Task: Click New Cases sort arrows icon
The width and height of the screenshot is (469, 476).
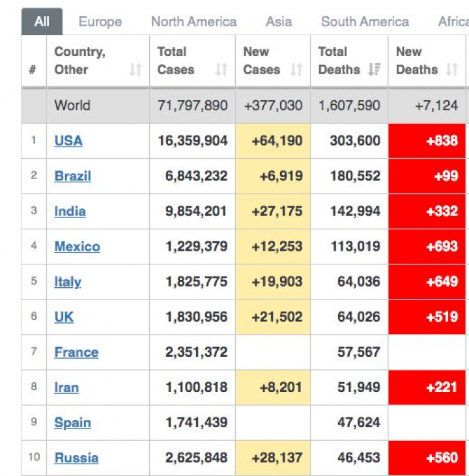Action: pyautogui.click(x=296, y=70)
